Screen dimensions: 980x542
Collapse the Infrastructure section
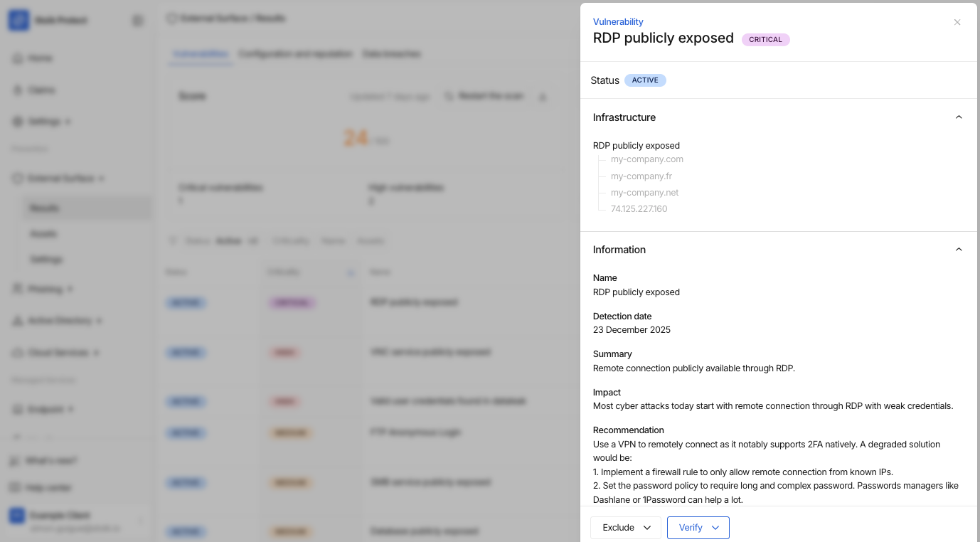click(958, 117)
